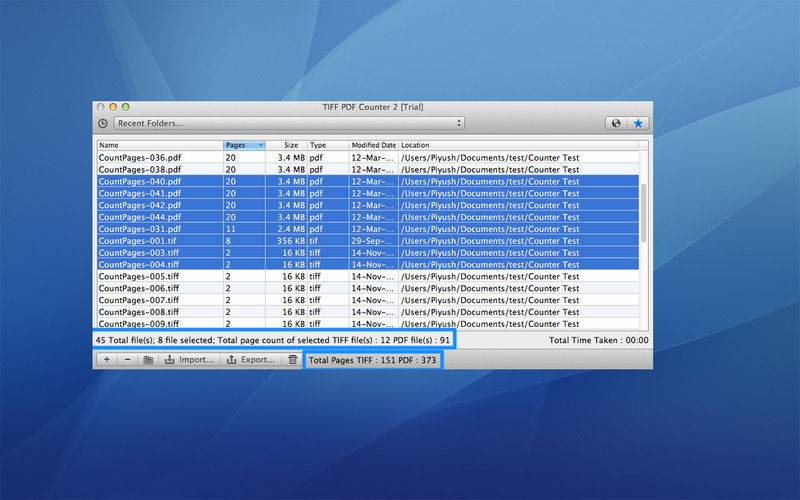Screen dimensions: 800x500
Task: Select the CountPages-008.tiff row
Action: click(368, 312)
